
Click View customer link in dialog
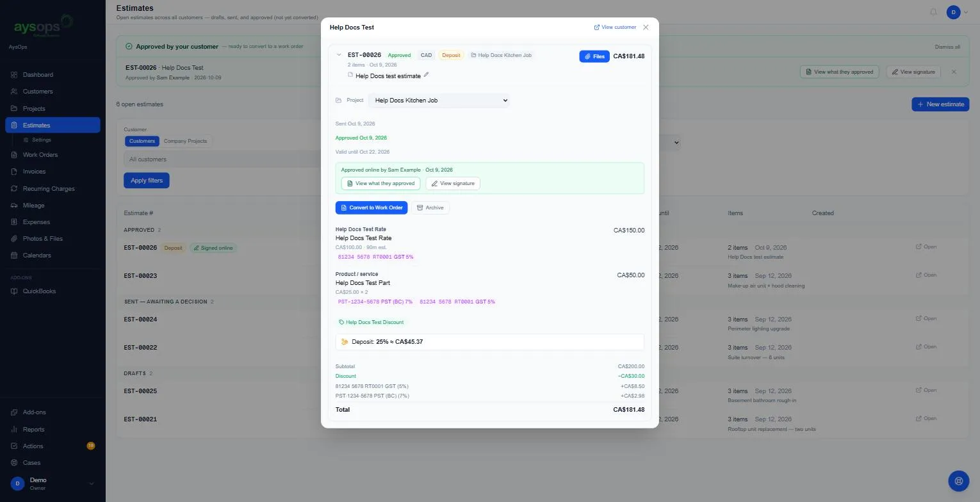pos(615,28)
